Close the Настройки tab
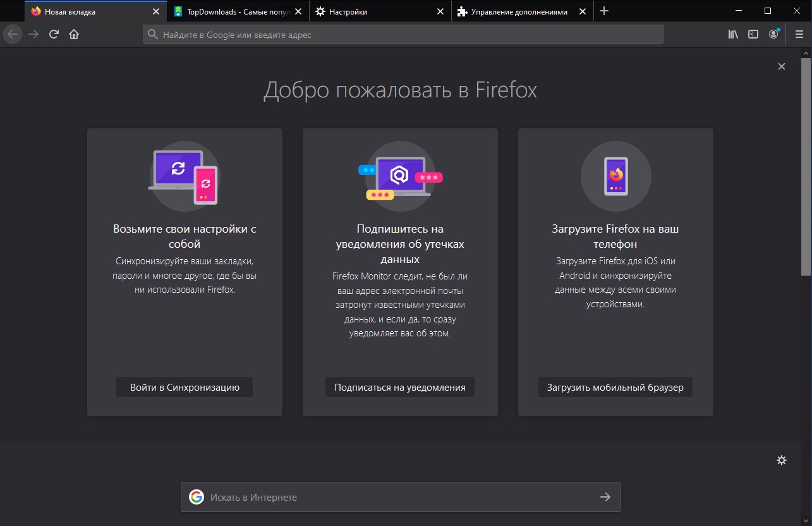Viewport: 812px width, 526px height. point(440,11)
